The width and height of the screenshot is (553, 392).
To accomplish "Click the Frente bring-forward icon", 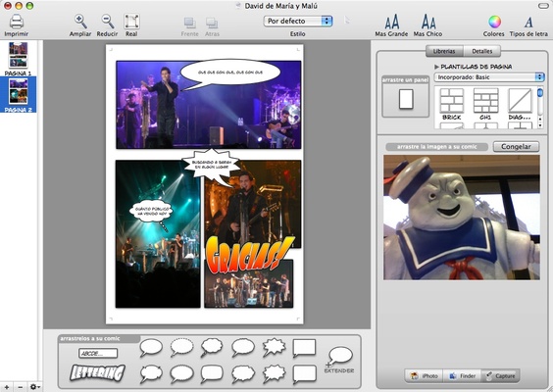I will pyautogui.click(x=190, y=24).
